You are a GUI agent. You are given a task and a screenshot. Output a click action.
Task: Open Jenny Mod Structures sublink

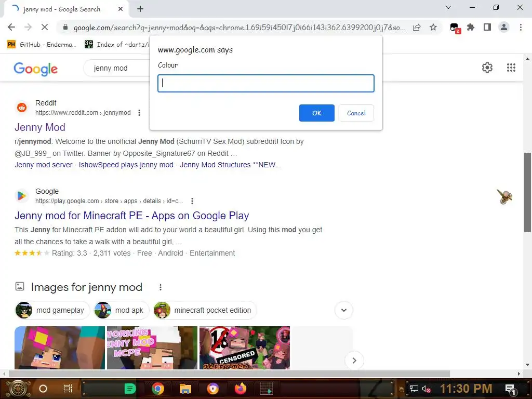pyautogui.click(x=230, y=165)
